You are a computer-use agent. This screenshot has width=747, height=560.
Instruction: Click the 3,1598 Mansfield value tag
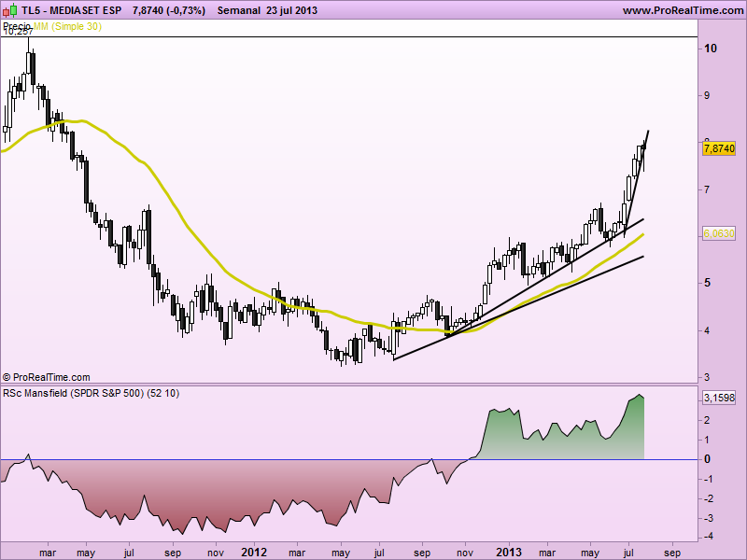[719, 398]
